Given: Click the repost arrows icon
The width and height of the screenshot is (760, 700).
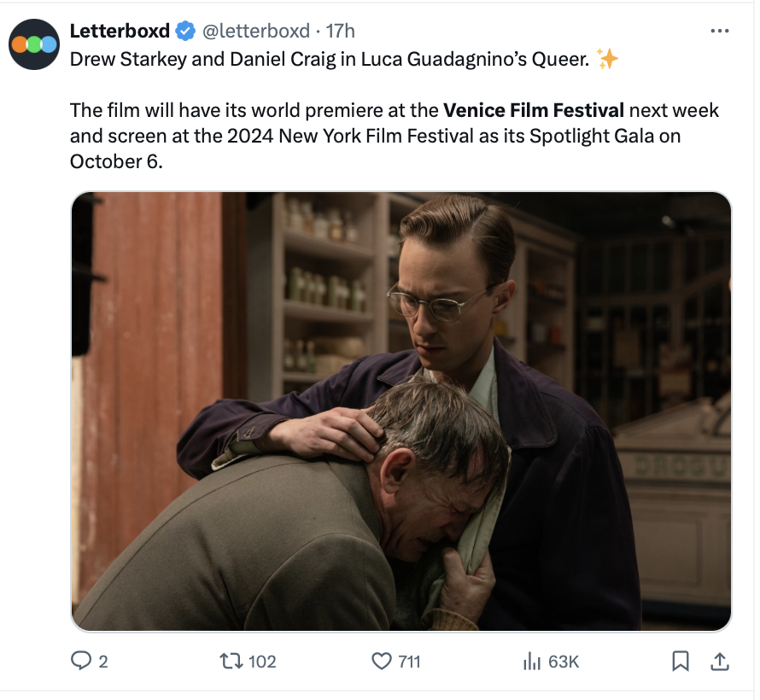Looking at the screenshot, I should click(x=231, y=661).
